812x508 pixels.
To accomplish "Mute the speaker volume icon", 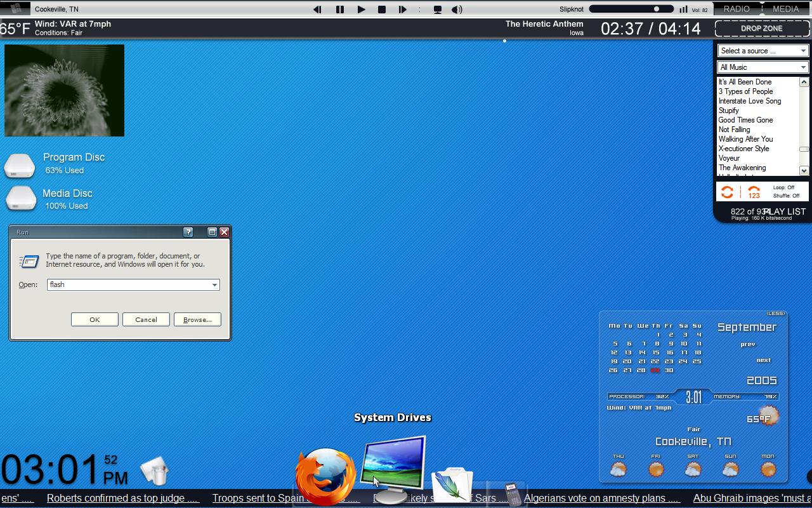I will (457, 10).
